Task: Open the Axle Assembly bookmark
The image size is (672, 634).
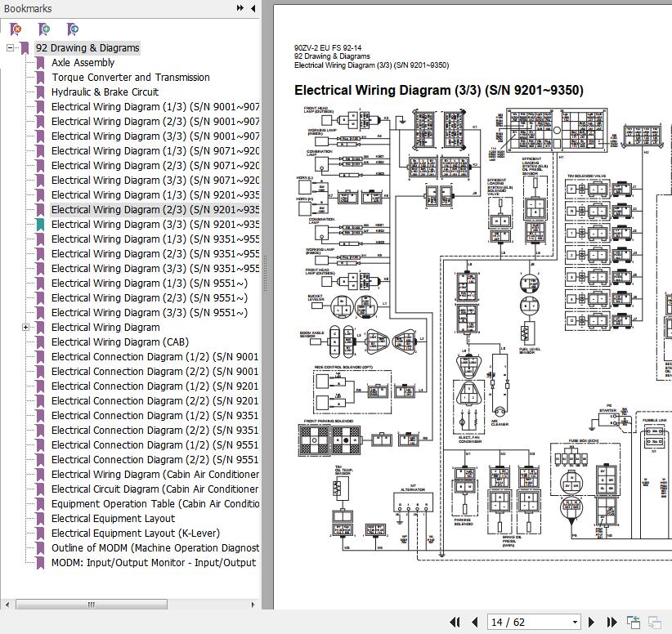Action: click(83, 63)
